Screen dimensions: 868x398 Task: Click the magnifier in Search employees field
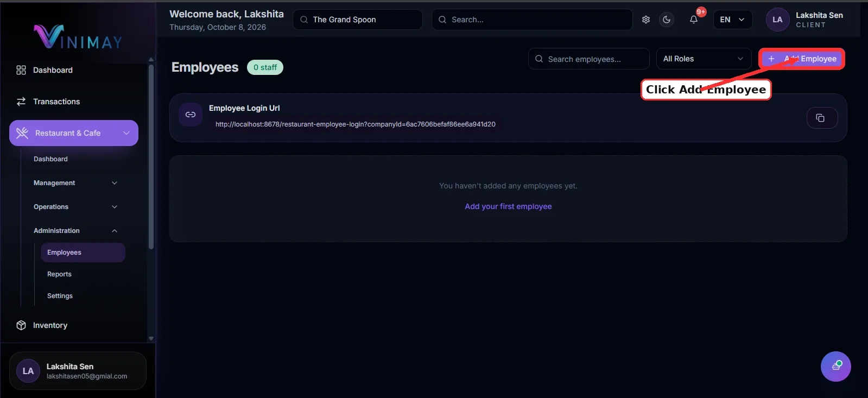coord(539,59)
